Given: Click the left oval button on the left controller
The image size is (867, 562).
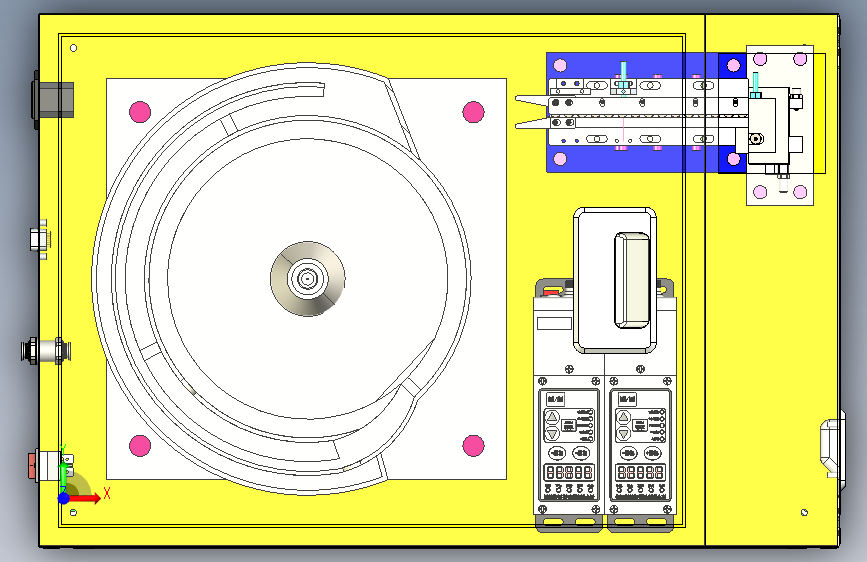Looking at the screenshot, I should (x=557, y=454).
